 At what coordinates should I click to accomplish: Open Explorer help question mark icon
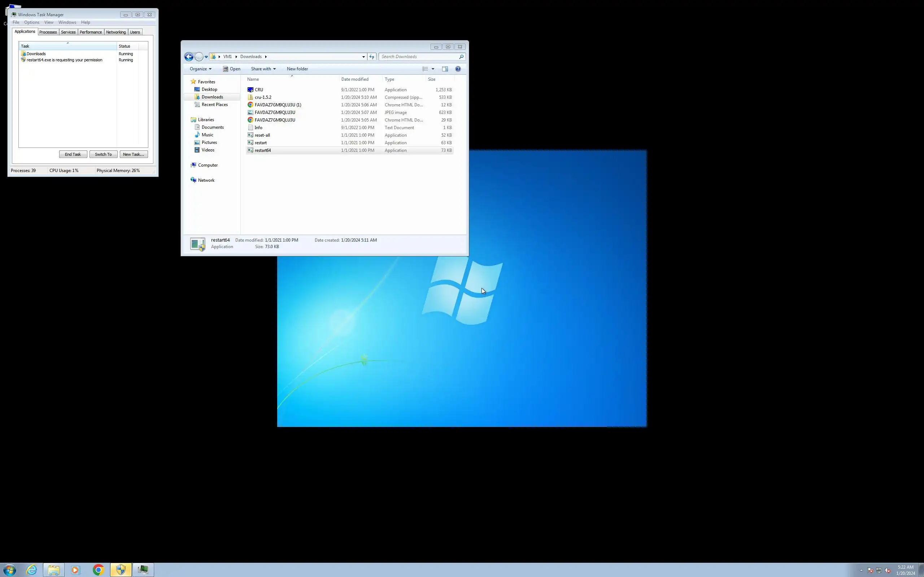(458, 69)
